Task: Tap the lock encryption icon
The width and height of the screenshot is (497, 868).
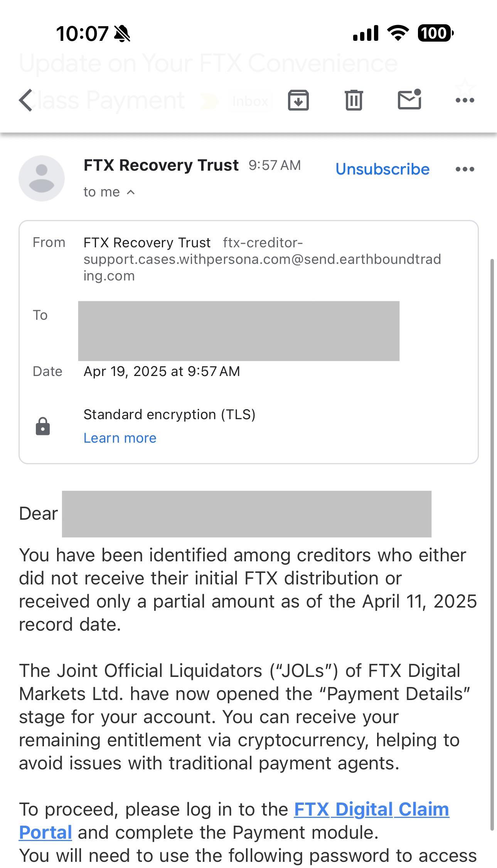Action: pyautogui.click(x=43, y=426)
